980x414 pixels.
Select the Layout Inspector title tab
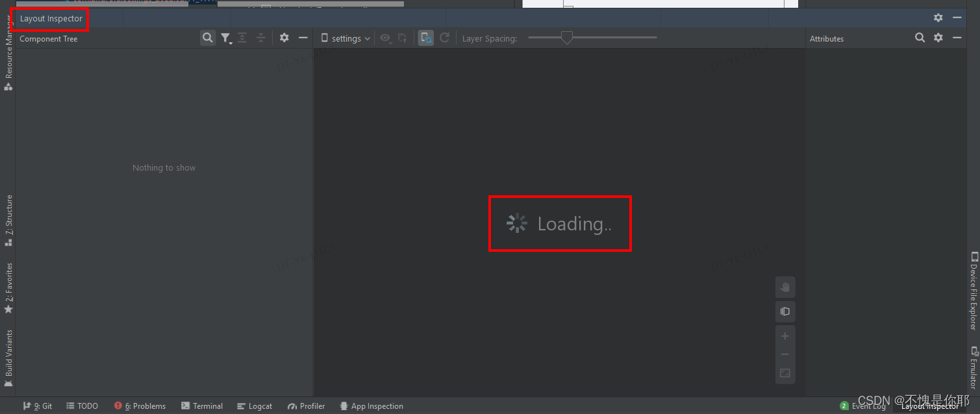(51, 19)
